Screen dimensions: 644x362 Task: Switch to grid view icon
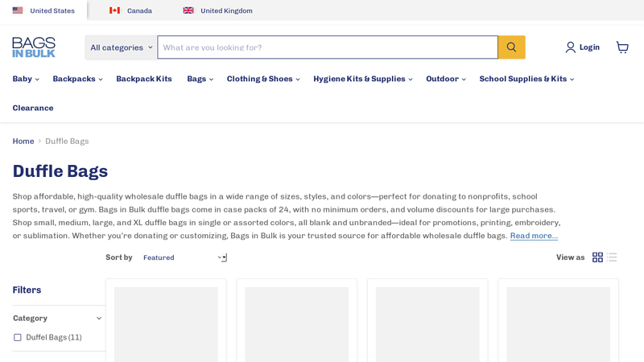[x=597, y=257]
